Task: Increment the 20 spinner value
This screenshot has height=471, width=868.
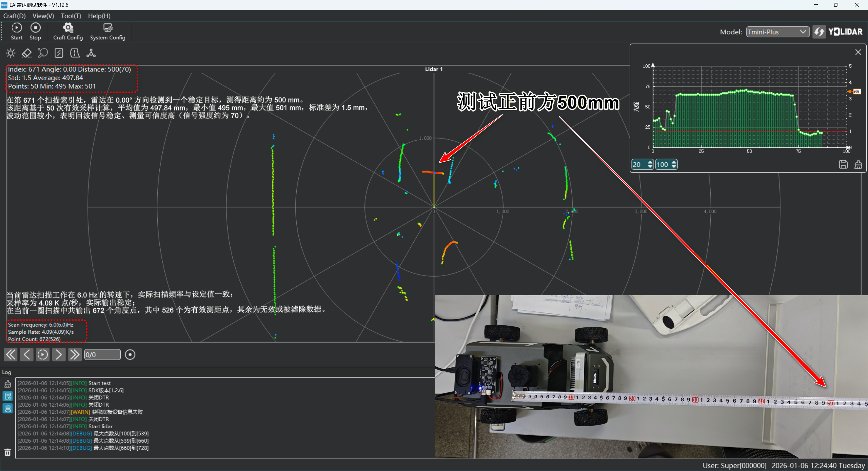Action: point(650,162)
